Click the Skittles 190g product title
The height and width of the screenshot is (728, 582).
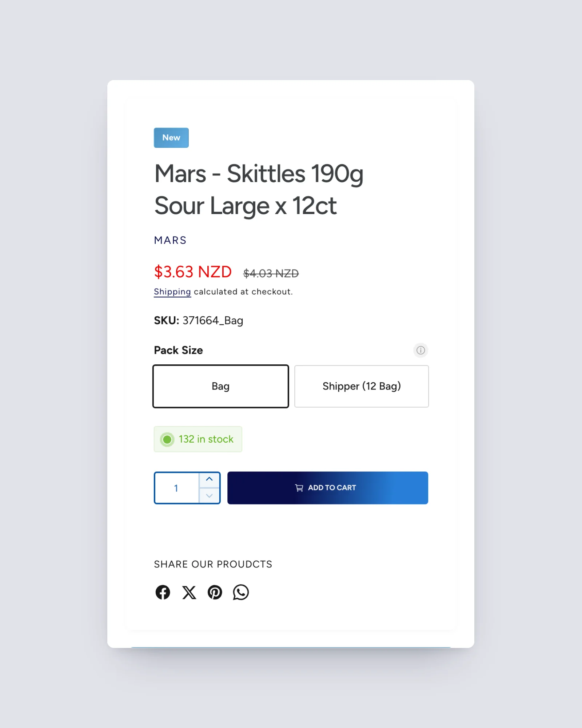[259, 189]
